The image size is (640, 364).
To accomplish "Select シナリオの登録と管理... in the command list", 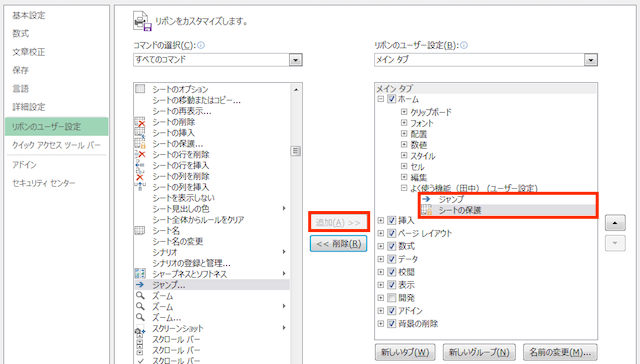I will (191, 263).
